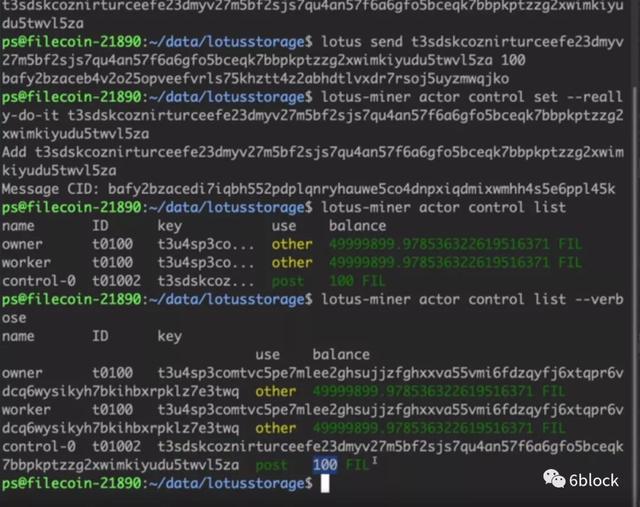The height and width of the screenshot is (507, 640).
Task: Click the worker row yellow 'other' use
Action: click(292, 262)
